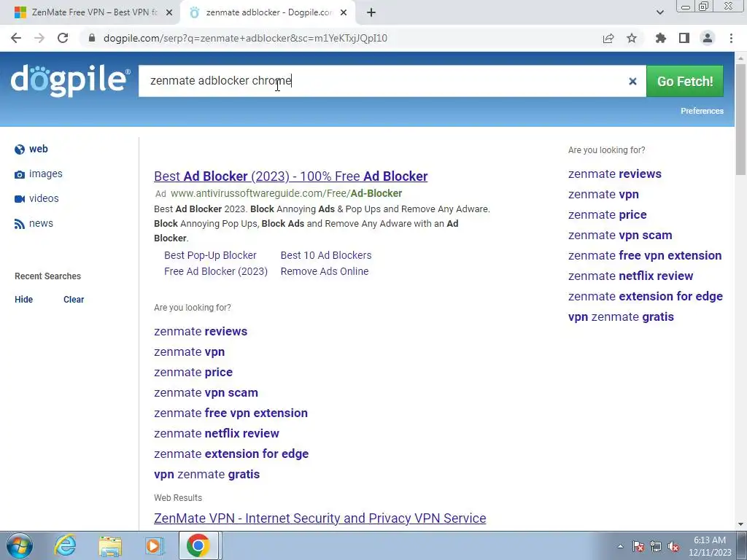The height and width of the screenshot is (560, 747).
Task: Click the globe icon beside web
Action: 20,149
